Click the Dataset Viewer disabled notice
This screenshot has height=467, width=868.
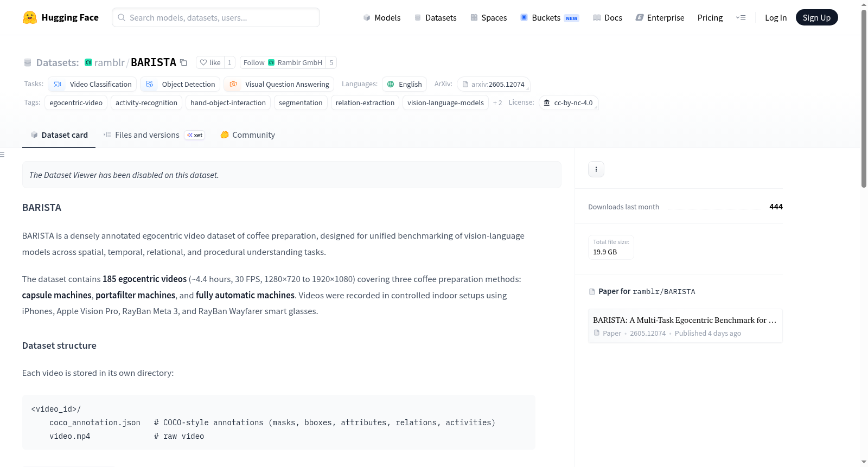point(292,175)
